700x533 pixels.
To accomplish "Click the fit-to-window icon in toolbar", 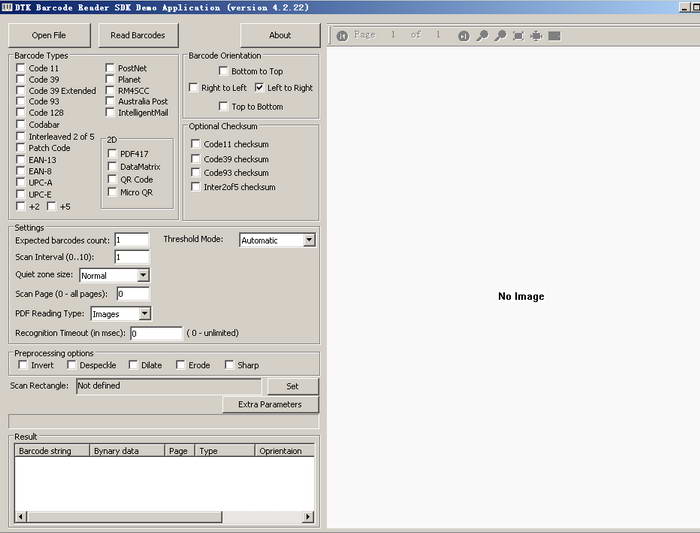I will (x=518, y=36).
